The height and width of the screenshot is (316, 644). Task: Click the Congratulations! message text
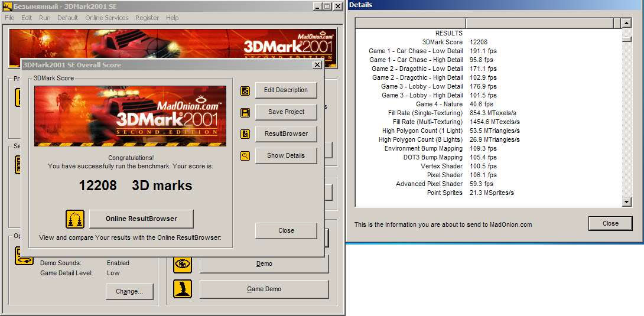tap(131, 158)
